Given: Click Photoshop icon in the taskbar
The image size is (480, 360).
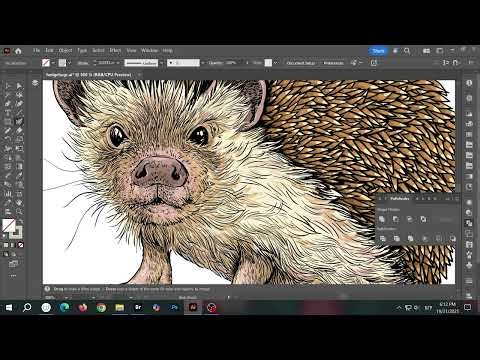Looking at the screenshot, I should tap(174, 307).
